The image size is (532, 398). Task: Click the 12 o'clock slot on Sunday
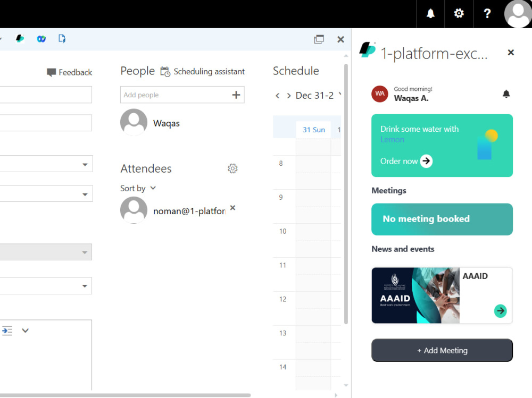[x=313, y=309]
